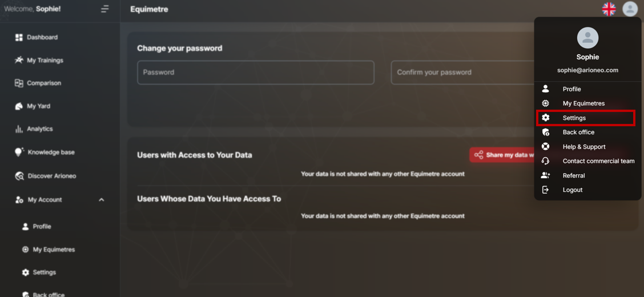Click the My Trainings galloping horse icon
Viewport: 644px width, 297px height.
(x=19, y=61)
